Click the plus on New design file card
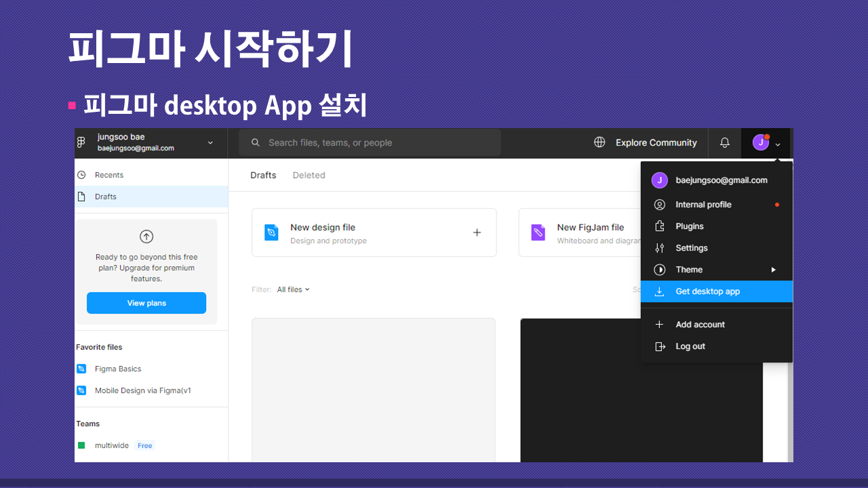Viewport: 868px width, 488px height. pyautogui.click(x=477, y=232)
